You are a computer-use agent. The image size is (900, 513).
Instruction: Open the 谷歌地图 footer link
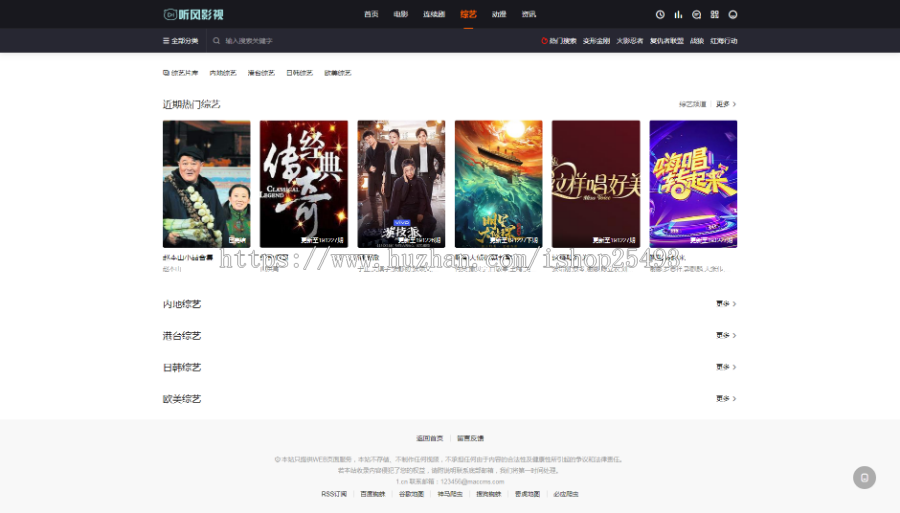412,493
